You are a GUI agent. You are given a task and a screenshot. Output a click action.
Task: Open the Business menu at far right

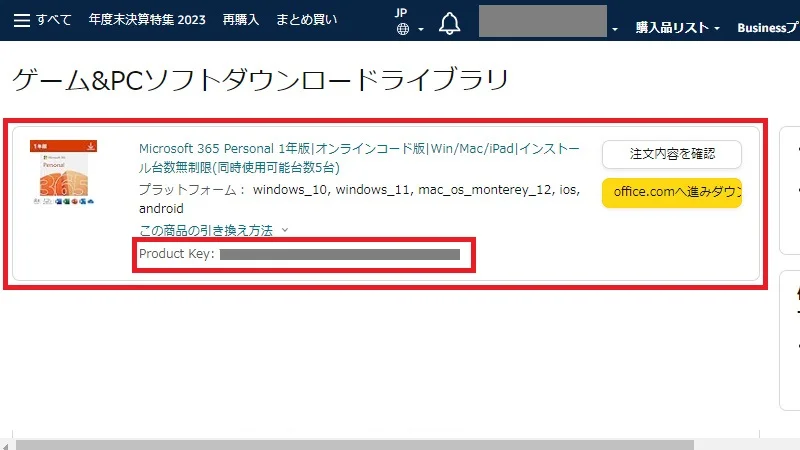(x=768, y=28)
